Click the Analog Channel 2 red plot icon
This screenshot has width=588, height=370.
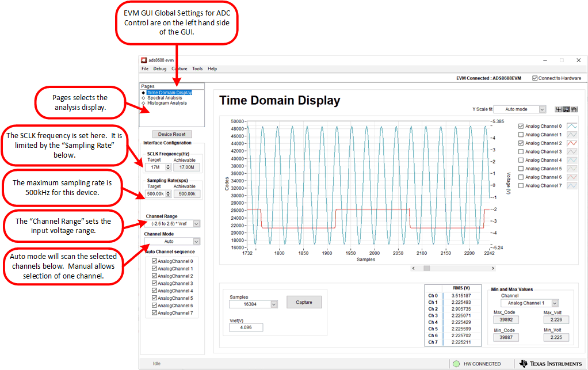pyautogui.click(x=572, y=143)
